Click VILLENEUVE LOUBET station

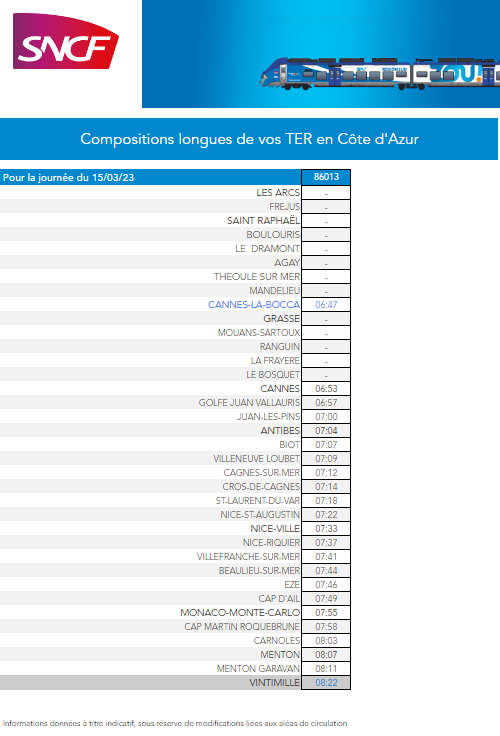click(256, 459)
